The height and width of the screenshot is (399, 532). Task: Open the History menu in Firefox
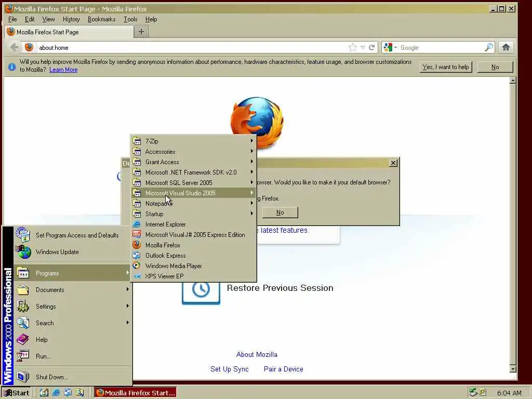coord(71,19)
